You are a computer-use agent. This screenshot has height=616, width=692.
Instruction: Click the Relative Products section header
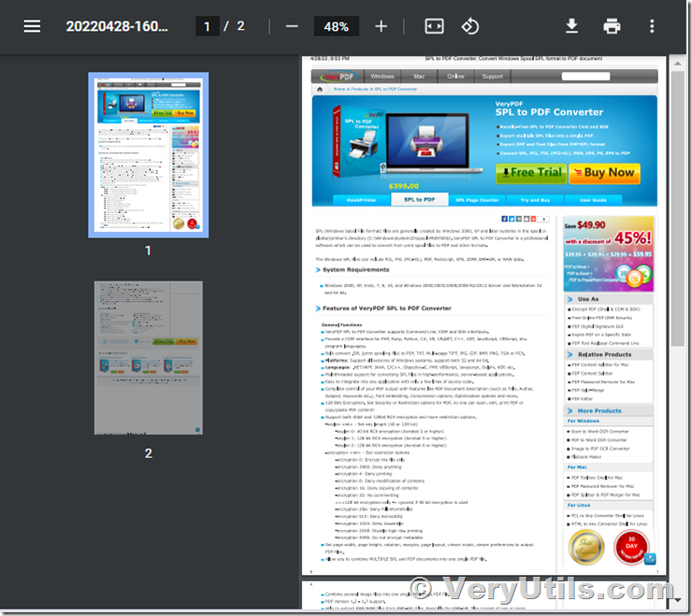coord(609,355)
